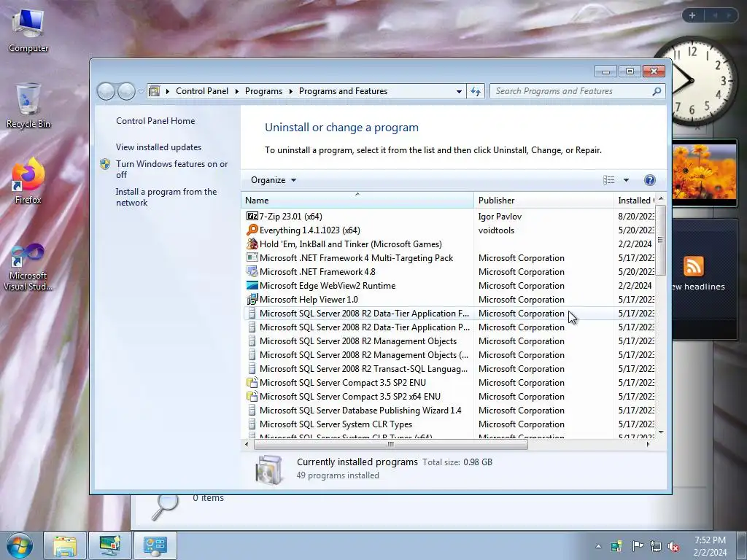Click the change view icon
The width and height of the screenshot is (747, 560).
point(609,180)
